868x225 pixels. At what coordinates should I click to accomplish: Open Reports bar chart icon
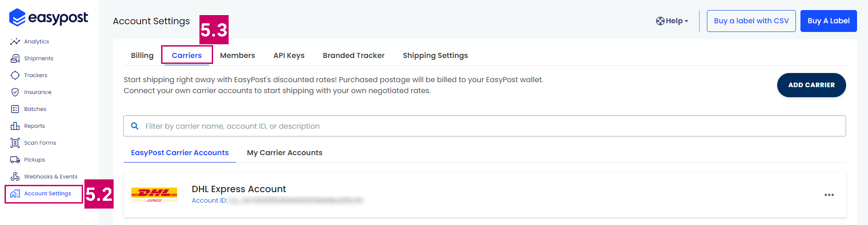pos(15,126)
